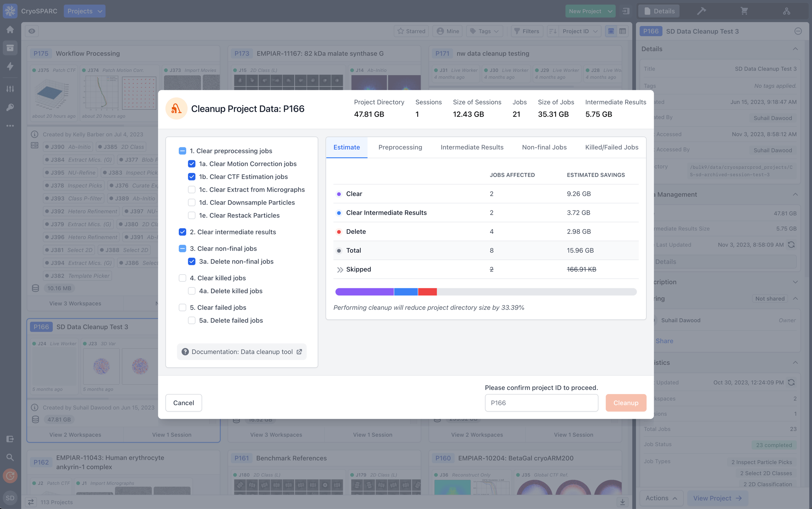
Task: Open the lightning bolt sidebar icon
Action: coord(10,66)
